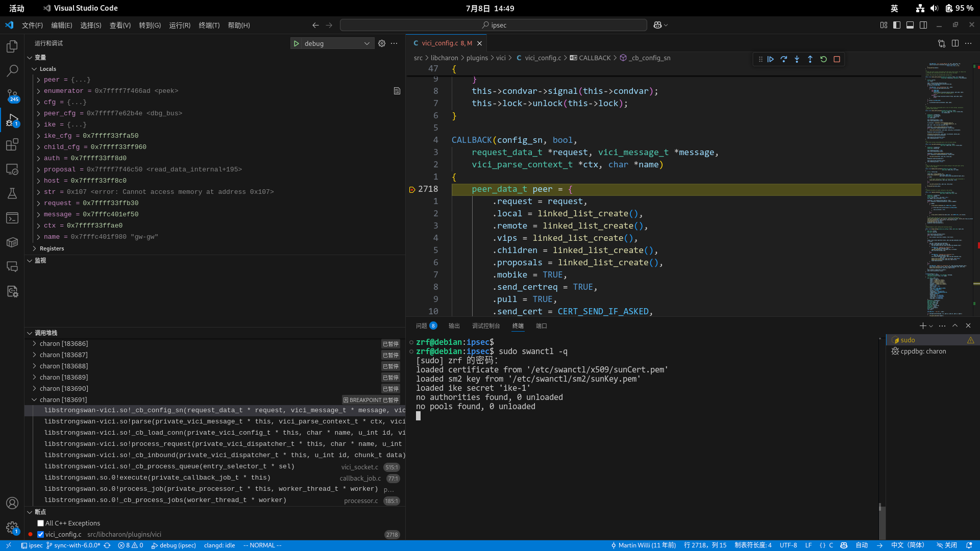Select the sudo terminal entry

(933, 340)
